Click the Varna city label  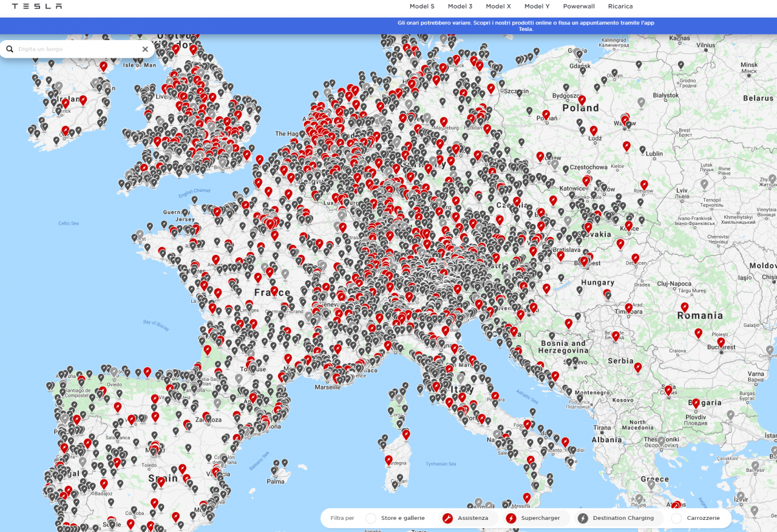click(756, 374)
